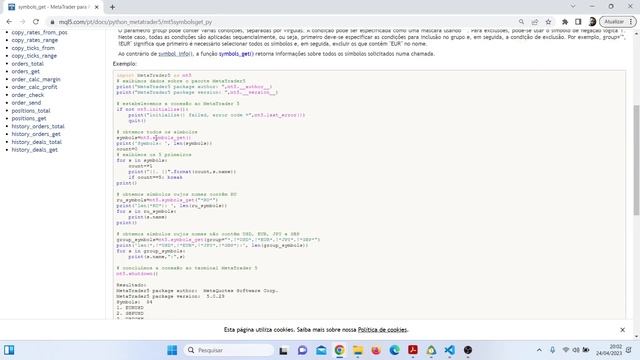Follow the symbols_get() link in paragraph

click(x=236, y=54)
